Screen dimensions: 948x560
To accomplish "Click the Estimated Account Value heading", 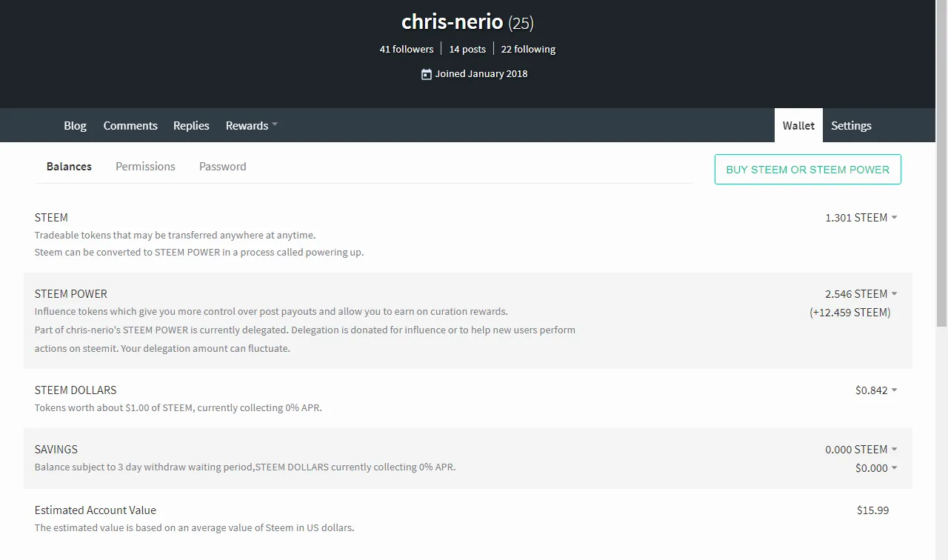I will (96, 510).
